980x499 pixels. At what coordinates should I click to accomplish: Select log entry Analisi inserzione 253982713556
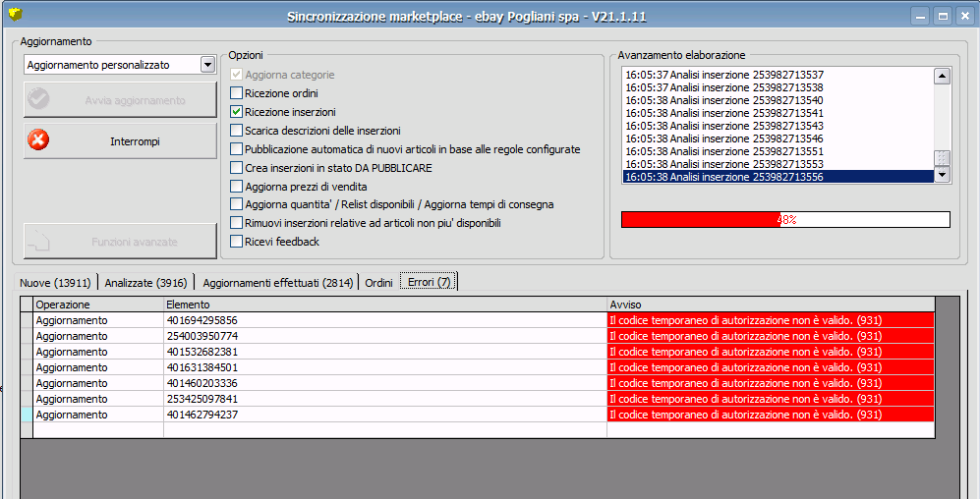point(778,177)
